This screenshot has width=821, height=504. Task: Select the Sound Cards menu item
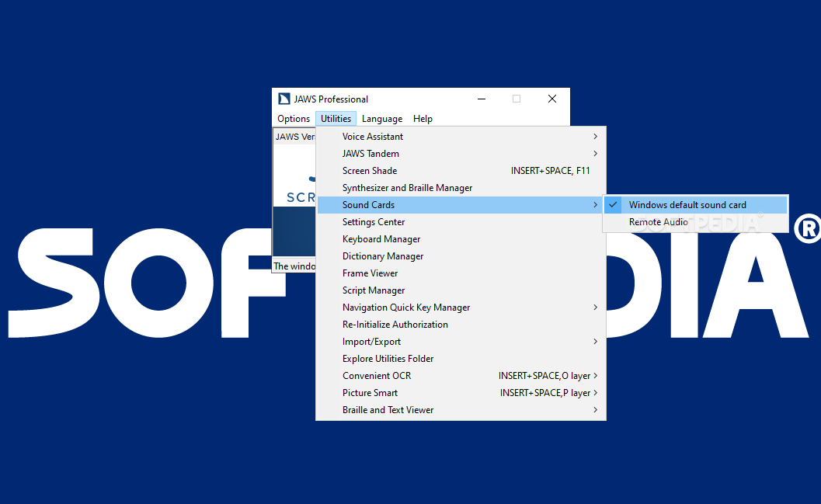pyautogui.click(x=461, y=205)
